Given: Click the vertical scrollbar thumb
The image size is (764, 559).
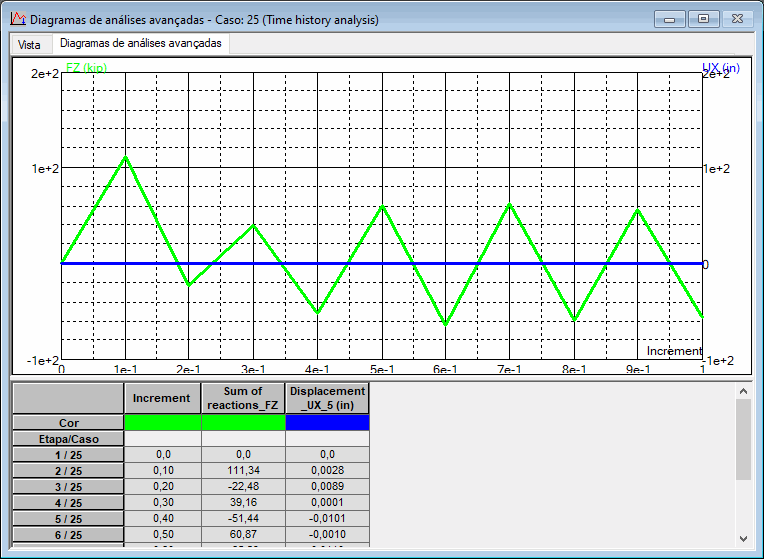Looking at the screenshot, I should [743, 440].
